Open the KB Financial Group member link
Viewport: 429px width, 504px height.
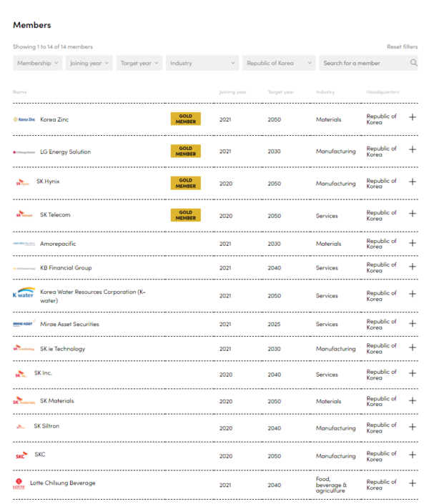click(66, 268)
